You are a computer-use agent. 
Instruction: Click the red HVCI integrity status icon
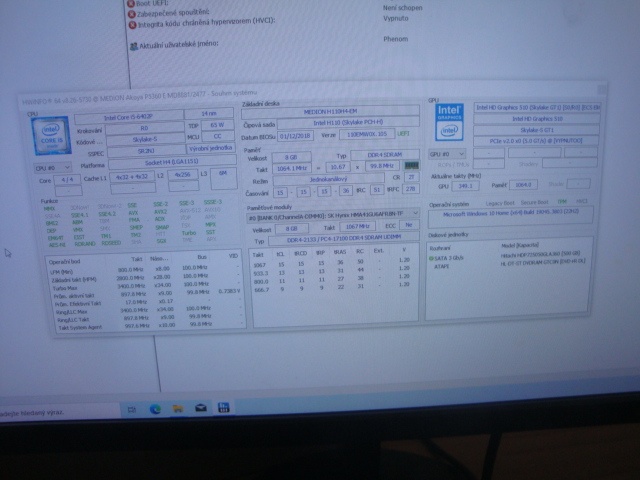133,25
